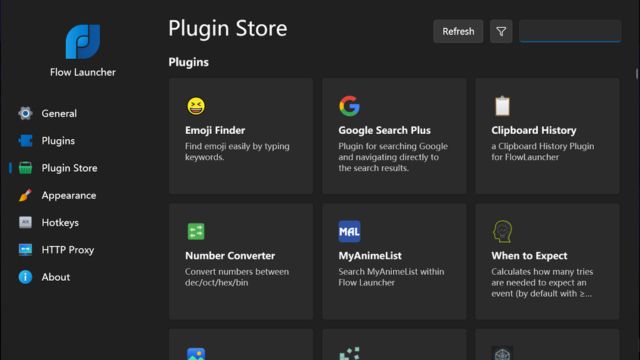
Task: Open the Number Converter plugin title
Action: coord(230,256)
